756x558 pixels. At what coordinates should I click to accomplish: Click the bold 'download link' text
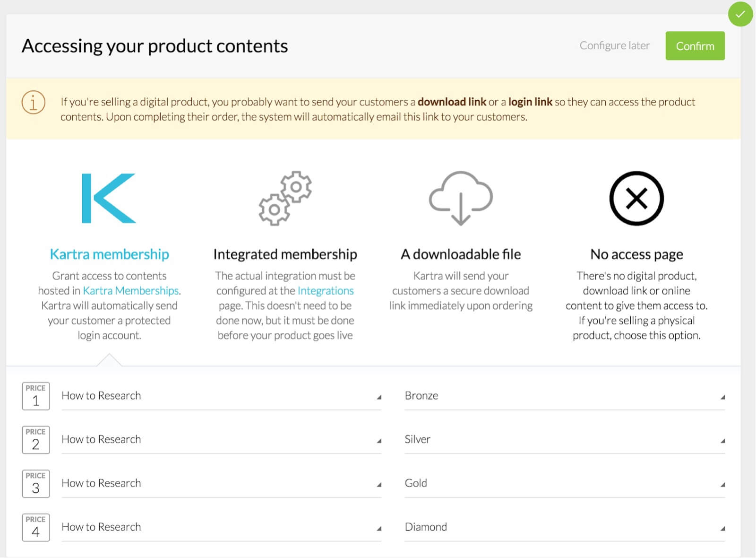tap(452, 102)
